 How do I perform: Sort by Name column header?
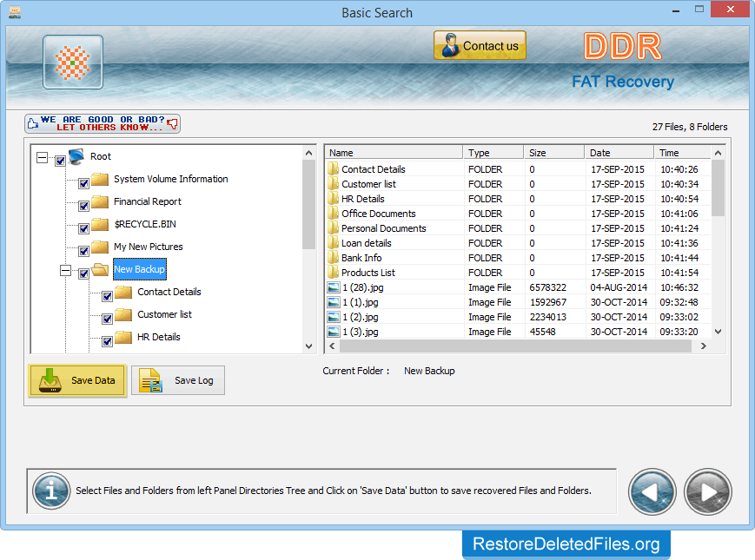pyautogui.click(x=394, y=153)
